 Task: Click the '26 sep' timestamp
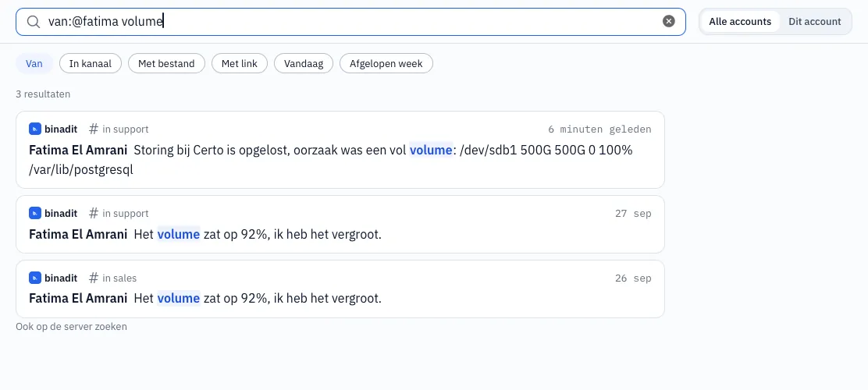(x=633, y=278)
